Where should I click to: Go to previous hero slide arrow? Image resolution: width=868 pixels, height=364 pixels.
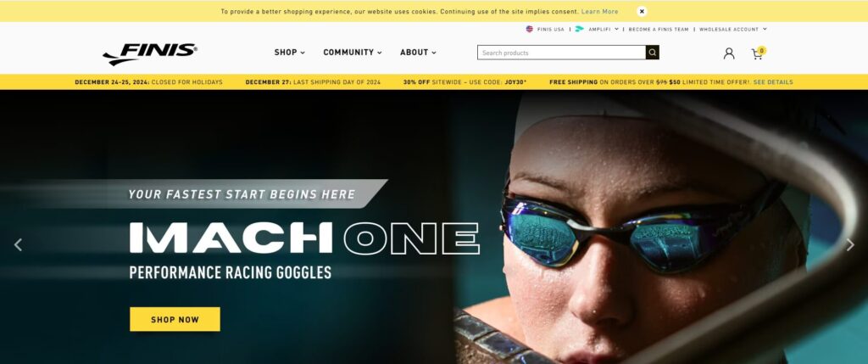(19, 244)
